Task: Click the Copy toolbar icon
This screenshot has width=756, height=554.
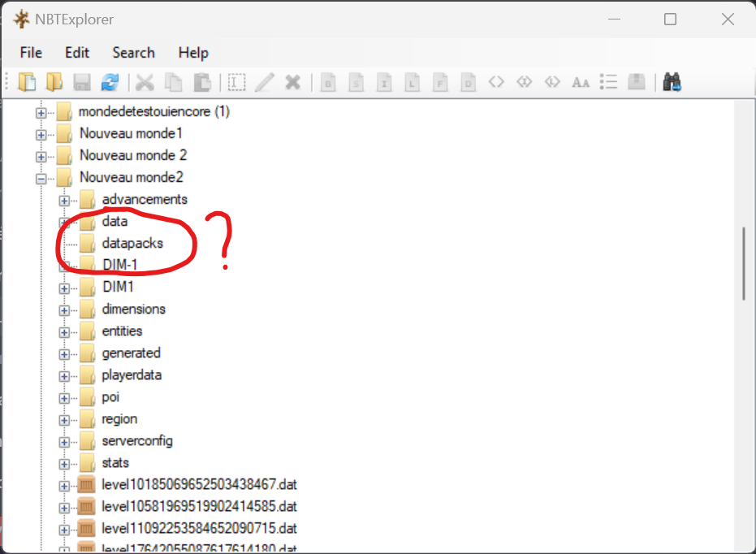Action: point(174,82)
